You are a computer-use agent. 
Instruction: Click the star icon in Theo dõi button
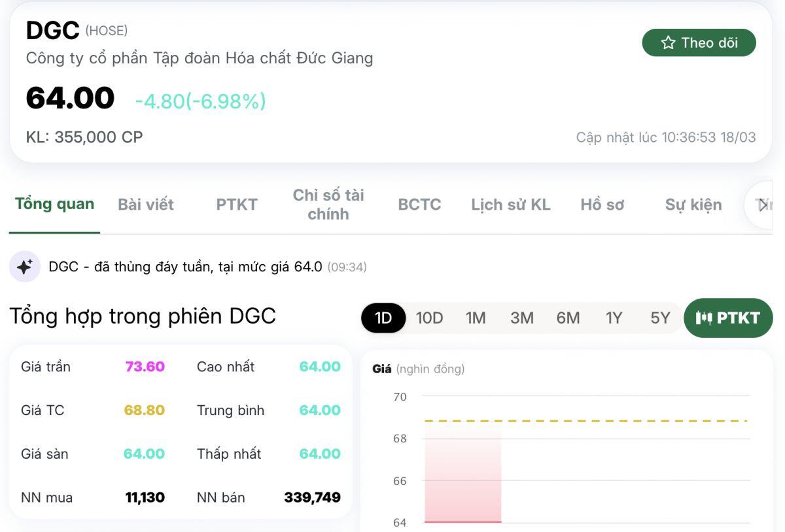tap(668, 42)
